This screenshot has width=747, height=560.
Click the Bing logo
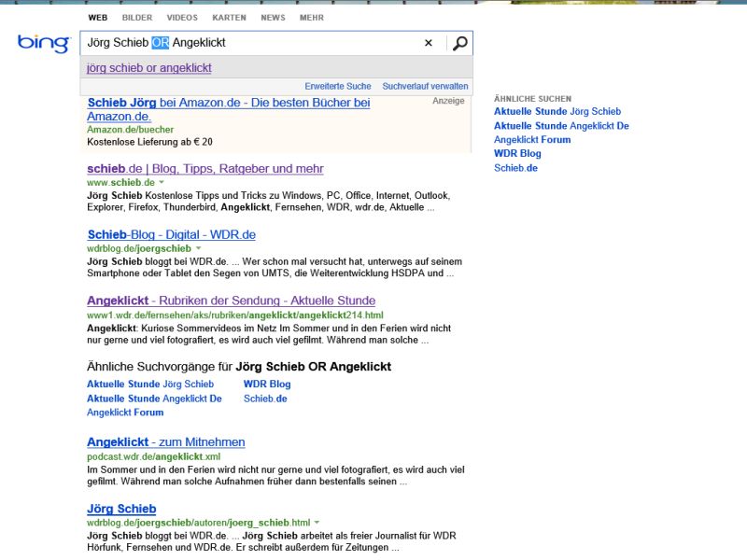tap(44, 43)
